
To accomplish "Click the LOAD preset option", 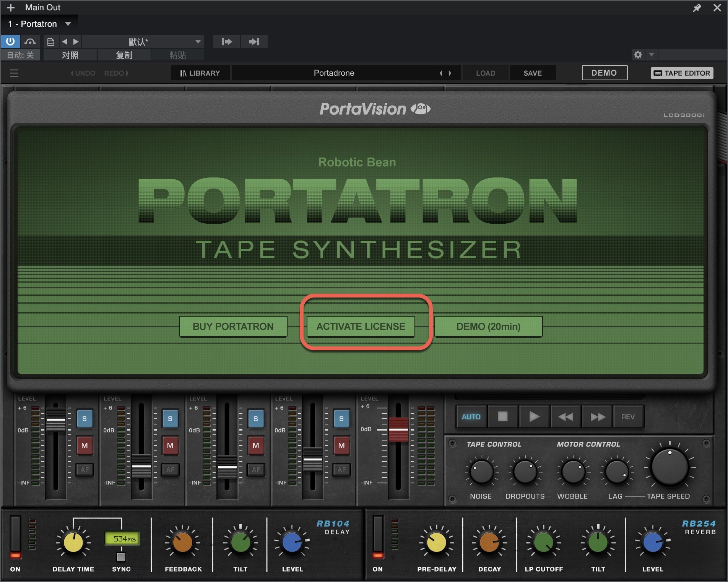I will tap(486, 73).
